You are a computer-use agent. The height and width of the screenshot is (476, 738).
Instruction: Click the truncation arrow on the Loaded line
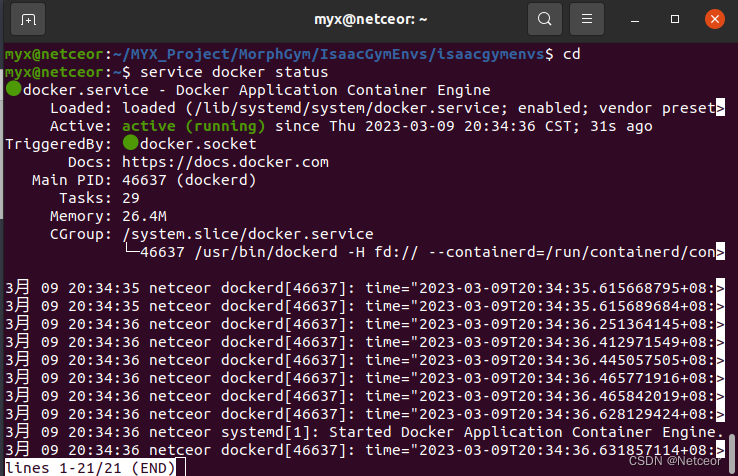point(720,108)
